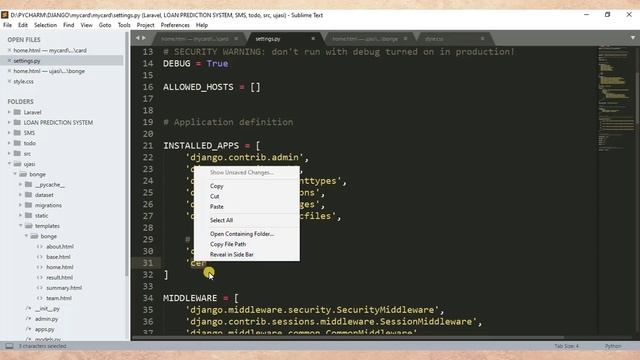
Task: Click the Python syntax selector in status bar
Action: (613, 346)
